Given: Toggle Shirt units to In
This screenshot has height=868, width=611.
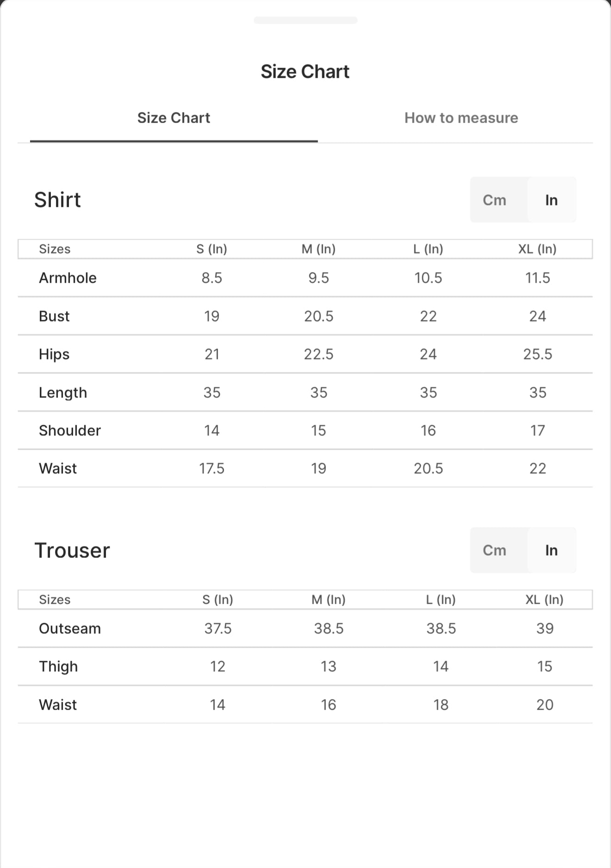Looking at the screenshot, I should [551, 200].
